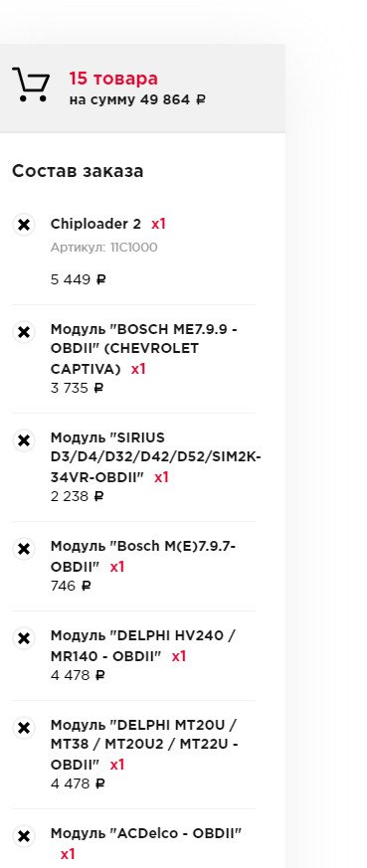Screen dimensions: 367x868
Task: Open BOSCH ME7.9.9 CHEVROLET CAPTIVA product page
Action: point(144,349)
